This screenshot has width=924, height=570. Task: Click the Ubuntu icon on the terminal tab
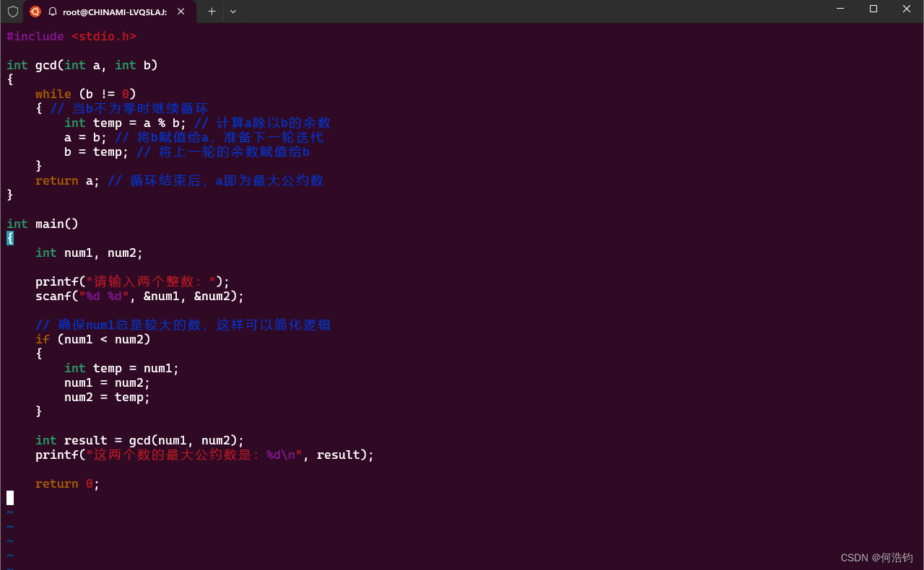click(x=35, y=12)
